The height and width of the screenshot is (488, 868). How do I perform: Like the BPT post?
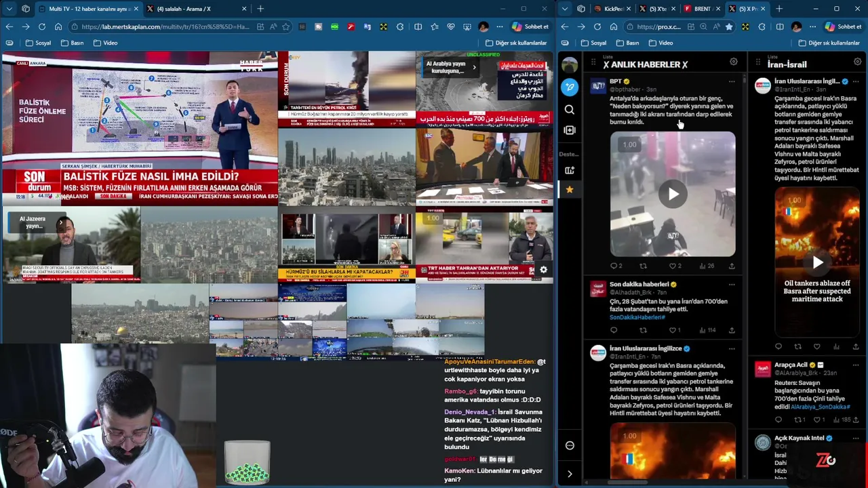coord(674,266)
